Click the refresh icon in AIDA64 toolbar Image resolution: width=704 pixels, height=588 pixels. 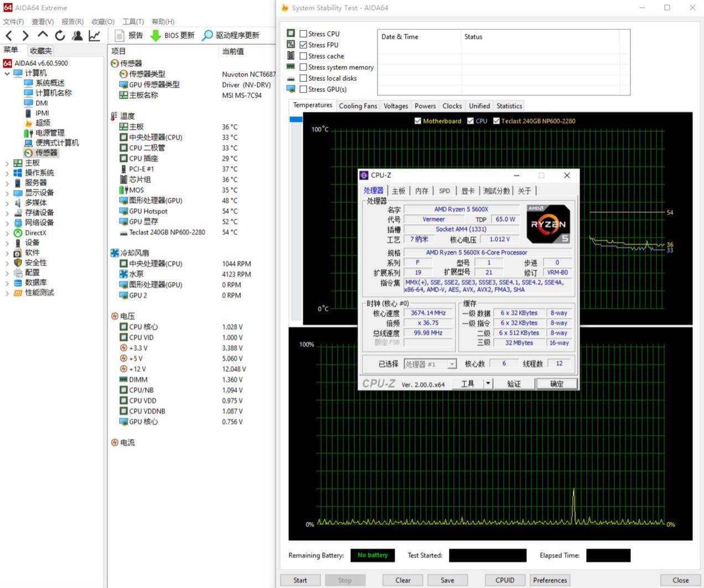(x=60, y=35)
